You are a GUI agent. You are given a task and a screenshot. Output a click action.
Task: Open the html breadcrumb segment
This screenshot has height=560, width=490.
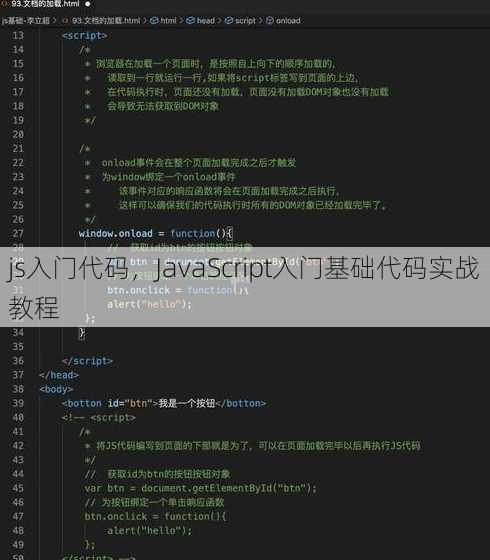(168, 21)
